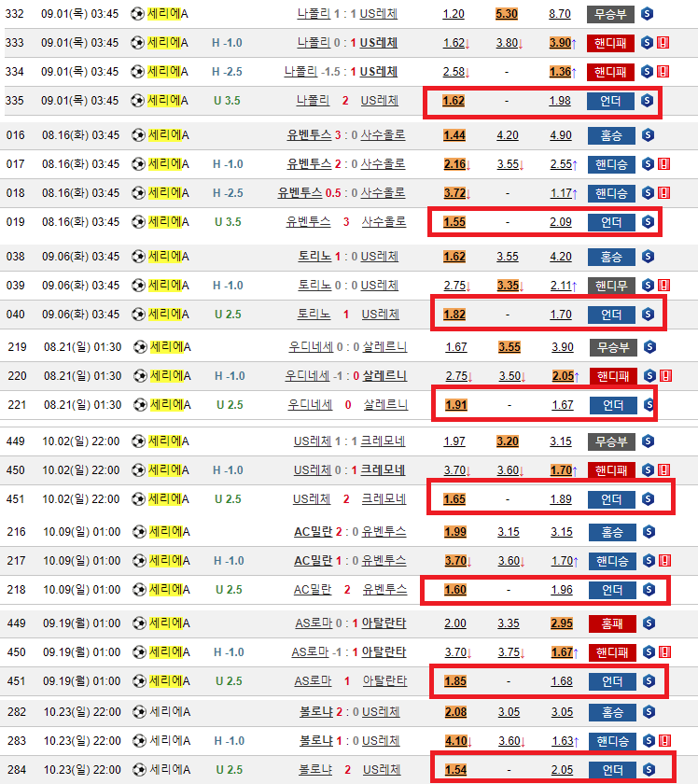Click the 1.91 under odds for 우디네세
This screenshot has width=698, height=784.
tap(455, 405)
